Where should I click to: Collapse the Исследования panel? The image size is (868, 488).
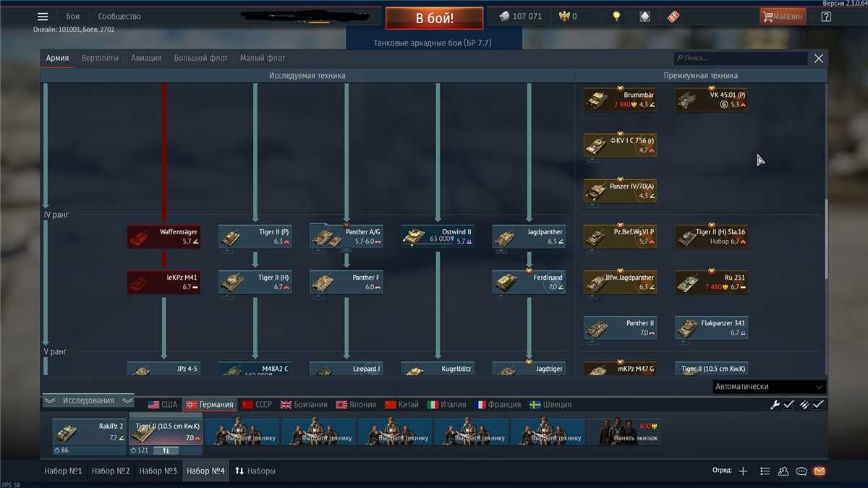[x=88, y=401]
